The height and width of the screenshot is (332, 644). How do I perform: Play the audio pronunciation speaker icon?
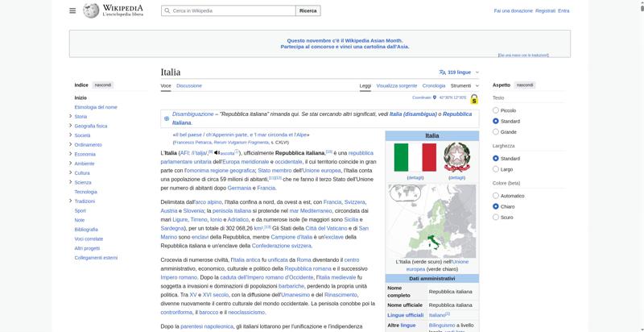(217, 152)
